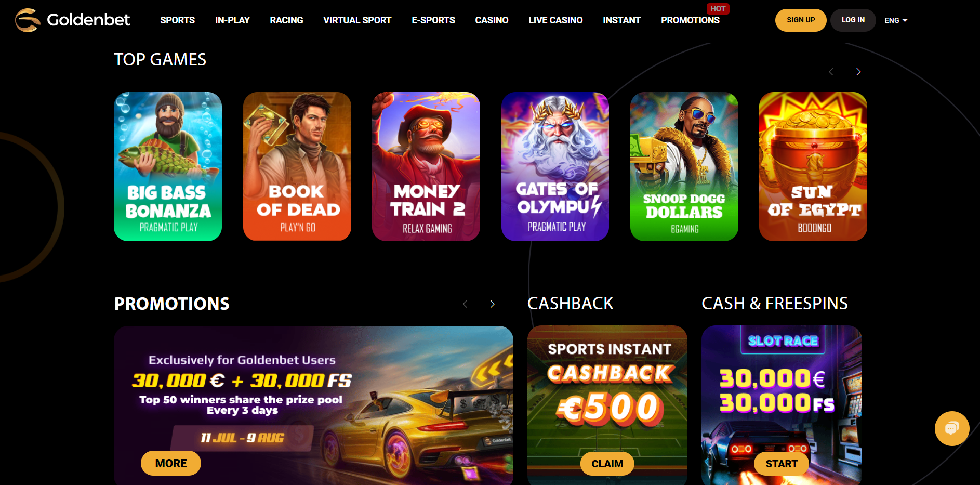
Task: Go to the Live Casino section
Action: 555,20
